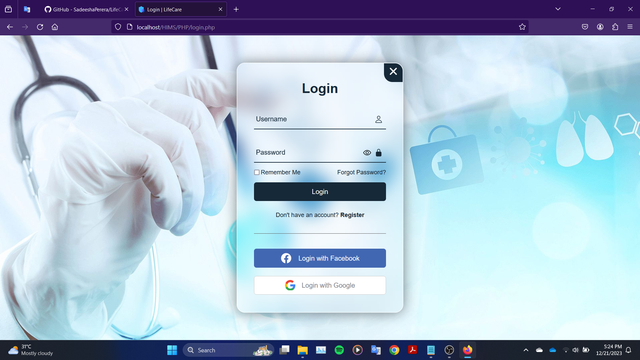Launch Spotify from the taskbar
The height and width of the screenshot is (360, 640).
[x=339, y=350]
